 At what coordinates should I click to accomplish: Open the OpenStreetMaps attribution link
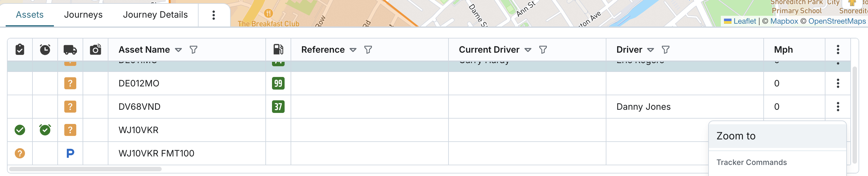click(837, 21)
